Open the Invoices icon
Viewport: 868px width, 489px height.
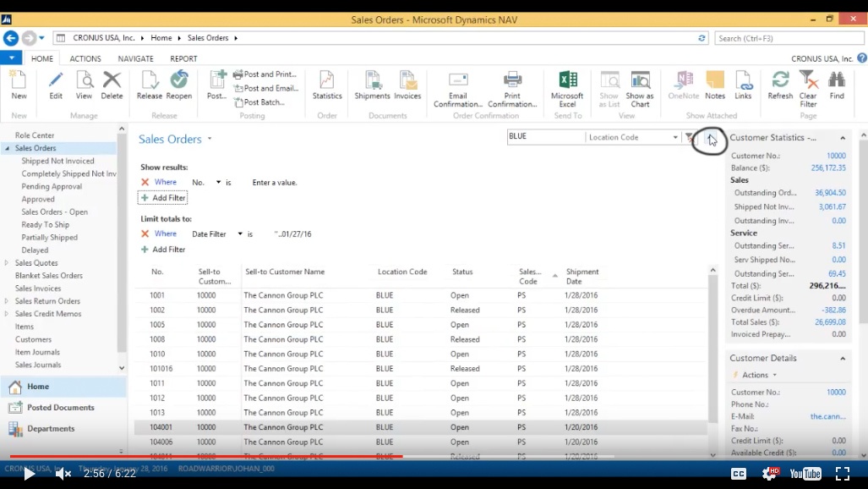click(407, 81)
